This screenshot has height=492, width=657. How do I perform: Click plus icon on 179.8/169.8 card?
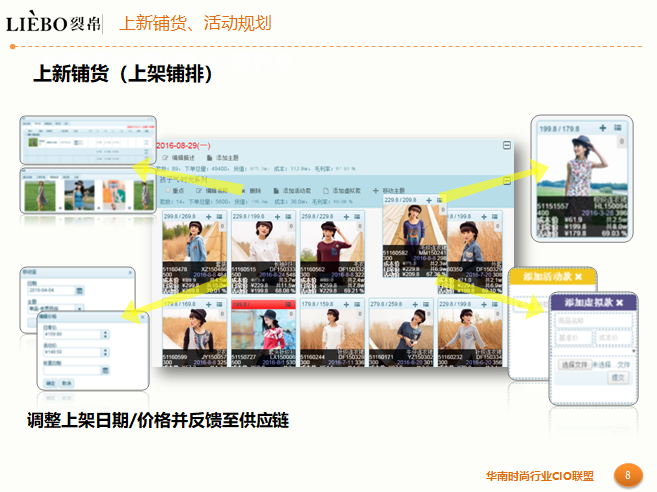(x=209, y=304)
